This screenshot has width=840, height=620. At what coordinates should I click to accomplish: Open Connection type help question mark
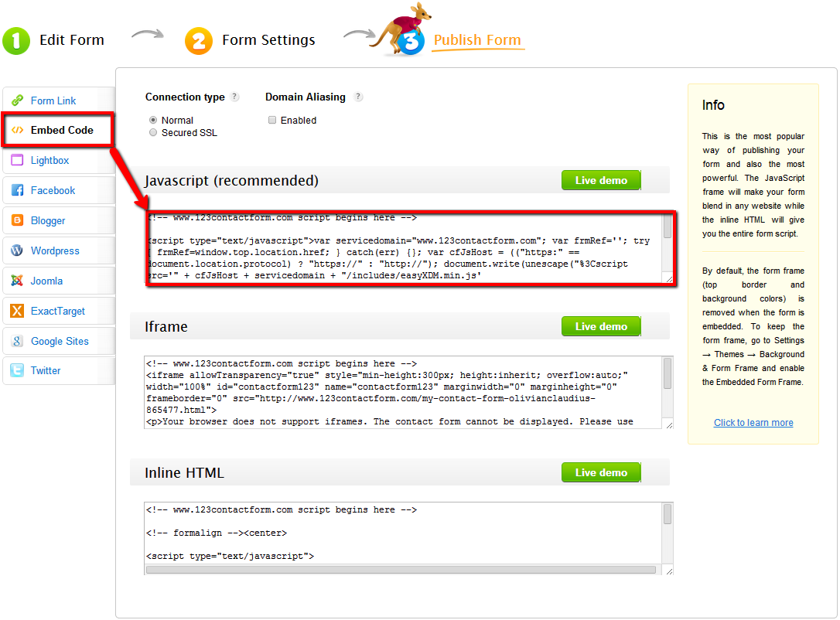[234, 97]
